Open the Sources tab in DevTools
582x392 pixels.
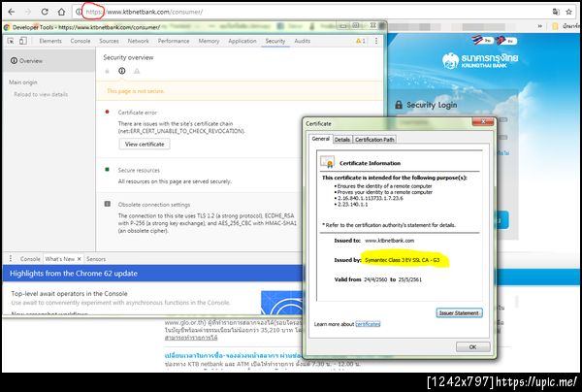pos(109,41)
